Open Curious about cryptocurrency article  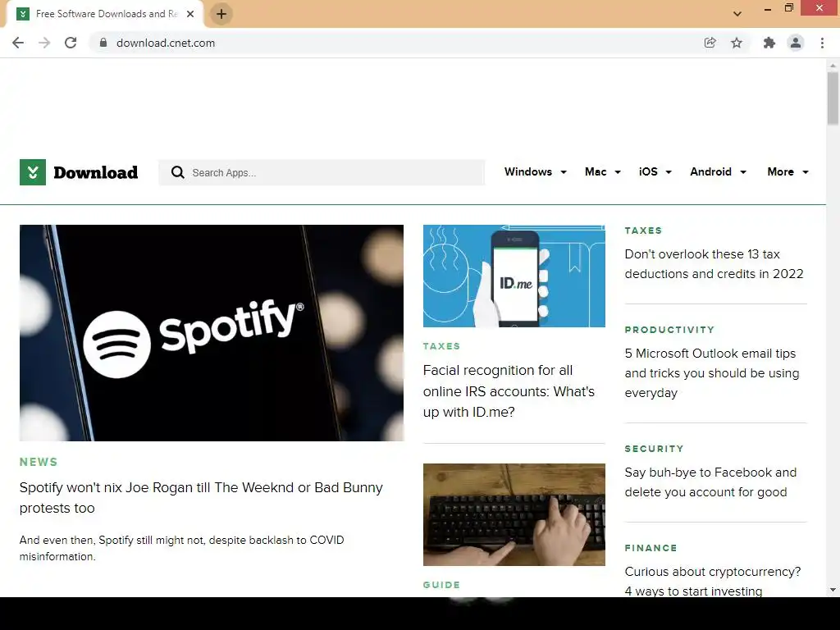[x=713, y=581]
